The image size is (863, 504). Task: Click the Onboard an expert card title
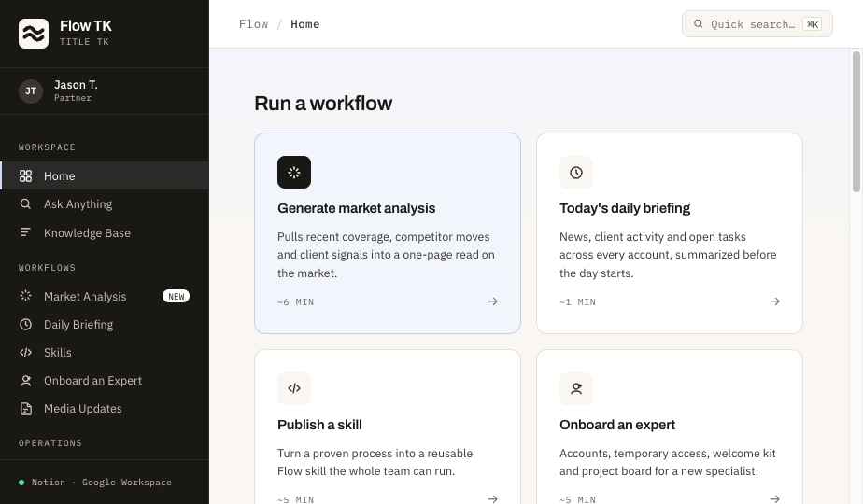pos(617,425)
